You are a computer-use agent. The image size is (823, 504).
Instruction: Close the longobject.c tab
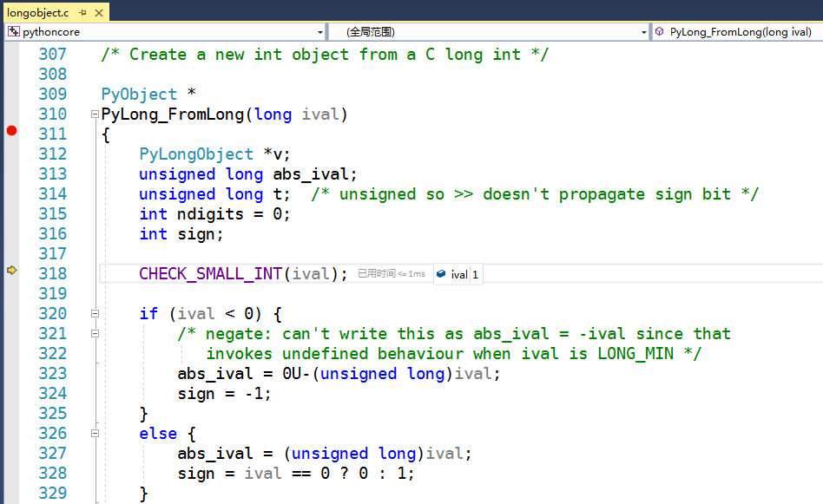click(99, 13)
